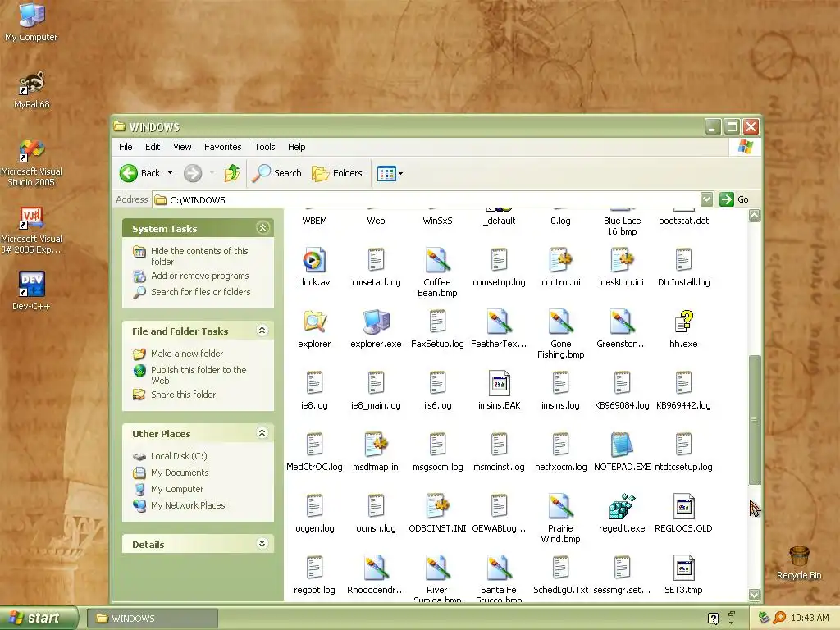Select the imsins.BAK file icon
Image resolution: width=840 pixels, height=630 pixels.
click(500, 384)
